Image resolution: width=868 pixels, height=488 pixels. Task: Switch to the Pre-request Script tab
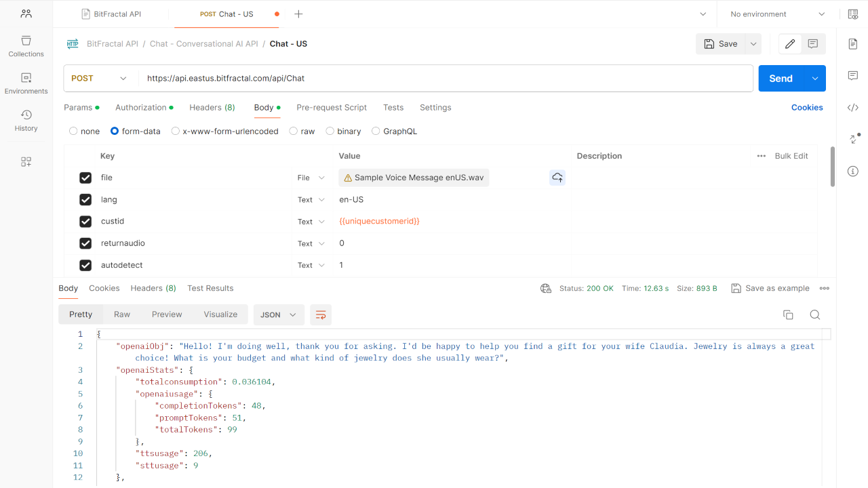(x=332, y=107)
